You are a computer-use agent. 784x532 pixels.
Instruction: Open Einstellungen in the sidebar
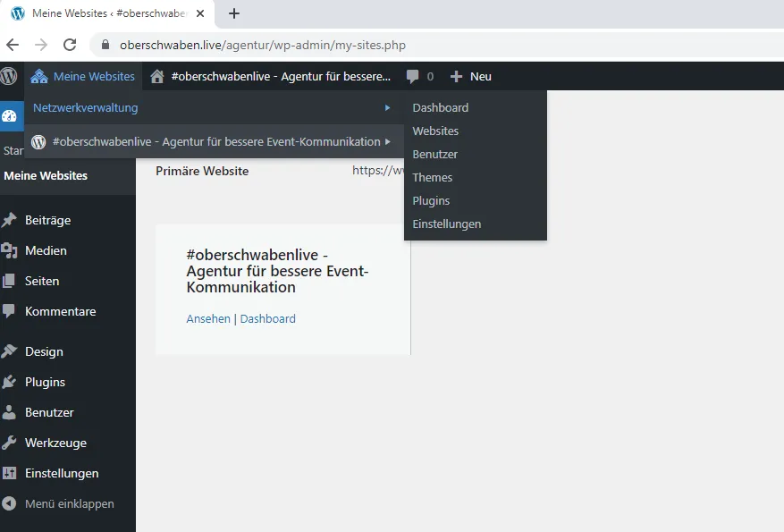[x=62, y=474]
